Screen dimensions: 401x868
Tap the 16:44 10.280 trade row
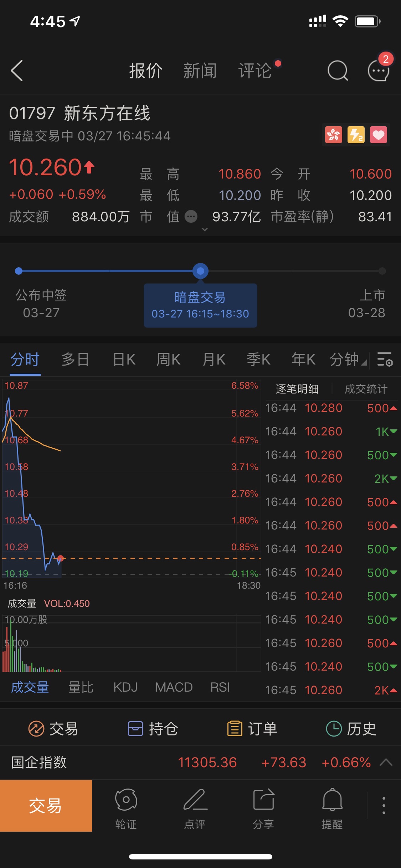[331, 408]
